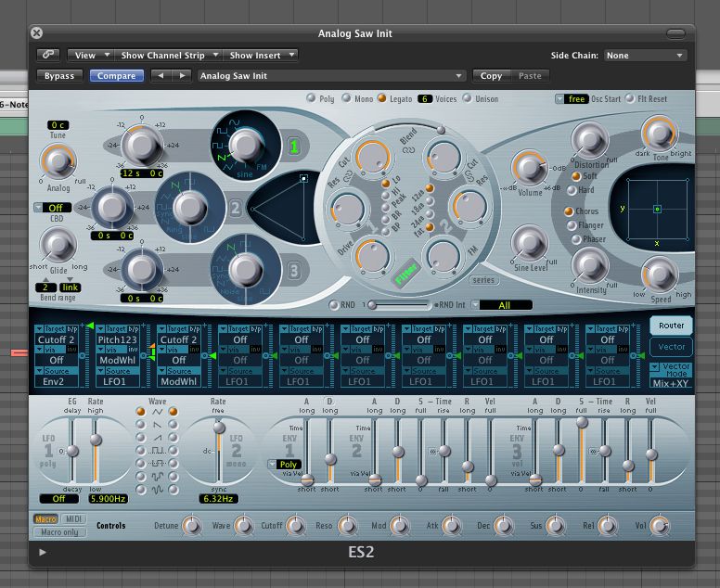The height and width of the screenshot is (588, 720).
Task: Select Flanger effect
Action: click(572, 225)
